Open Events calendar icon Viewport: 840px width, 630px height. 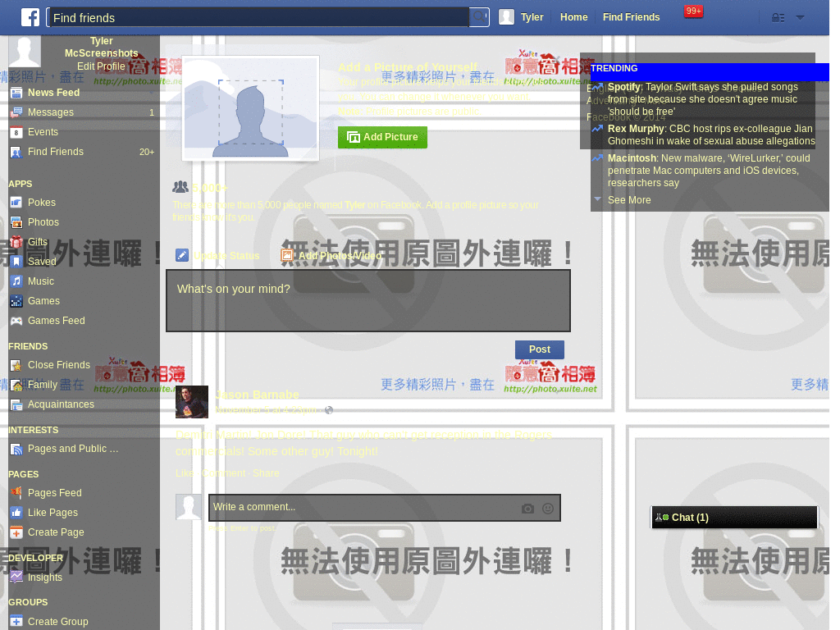(16, 132)
